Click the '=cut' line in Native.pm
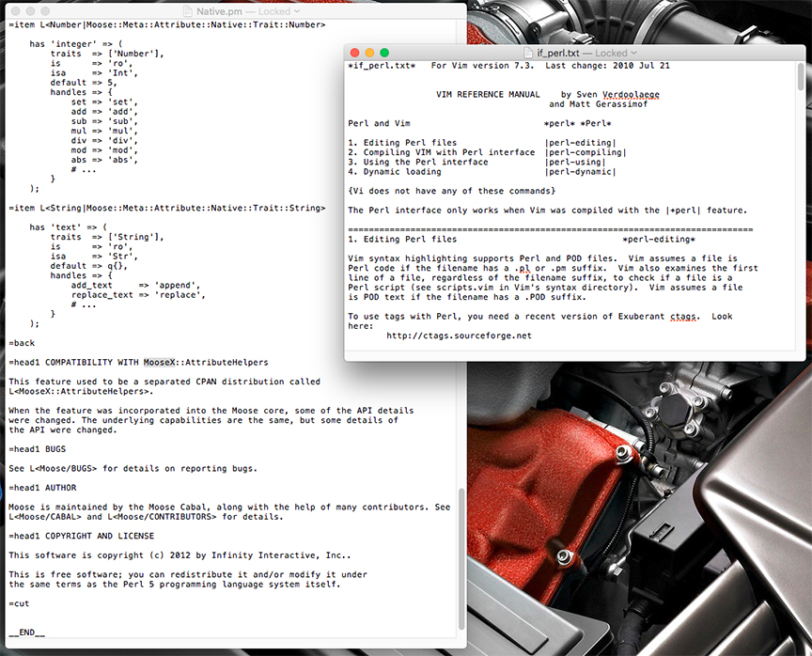 (19, 603)
